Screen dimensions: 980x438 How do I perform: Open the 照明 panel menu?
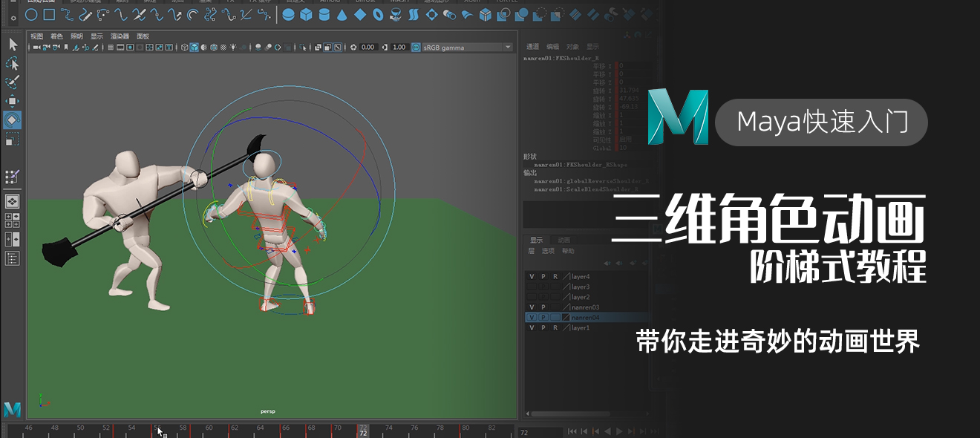[x=76, y=36]
